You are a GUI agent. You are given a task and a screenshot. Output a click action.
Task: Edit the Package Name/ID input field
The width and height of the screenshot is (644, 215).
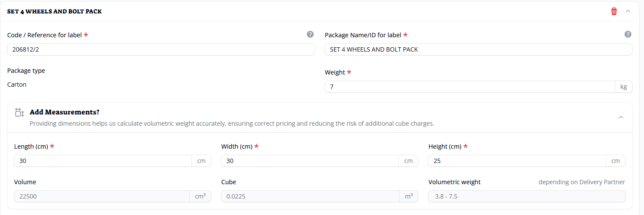pos(478,49)
